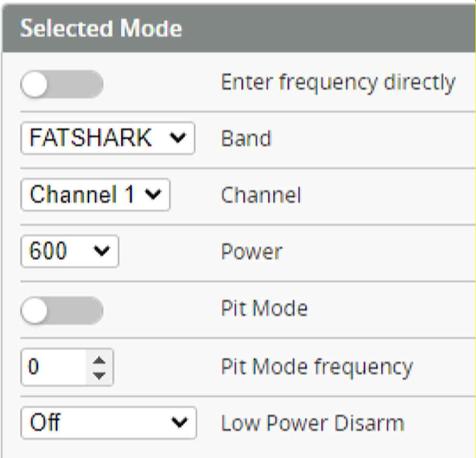476x458 pixels.
Task: Click the Channel label text
Action: tap(261, 195)
